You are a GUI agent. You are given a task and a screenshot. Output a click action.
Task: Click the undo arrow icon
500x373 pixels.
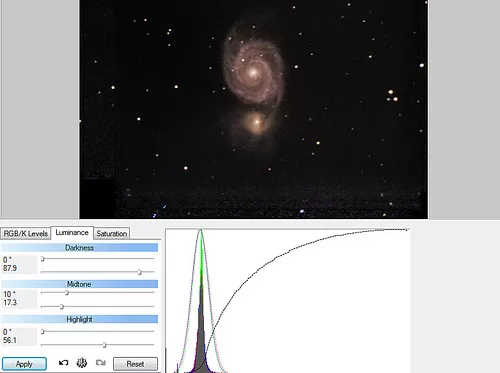click(x=63, y=363)
